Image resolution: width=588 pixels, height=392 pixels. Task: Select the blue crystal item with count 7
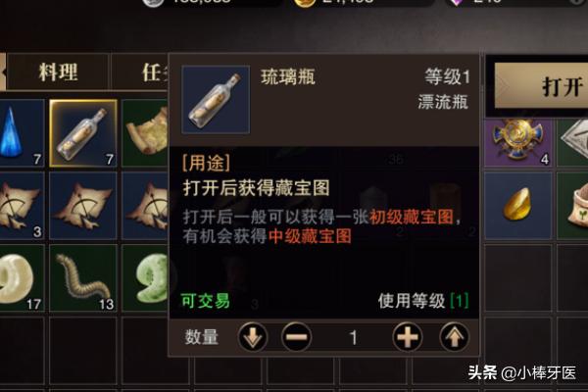point(22,133)
